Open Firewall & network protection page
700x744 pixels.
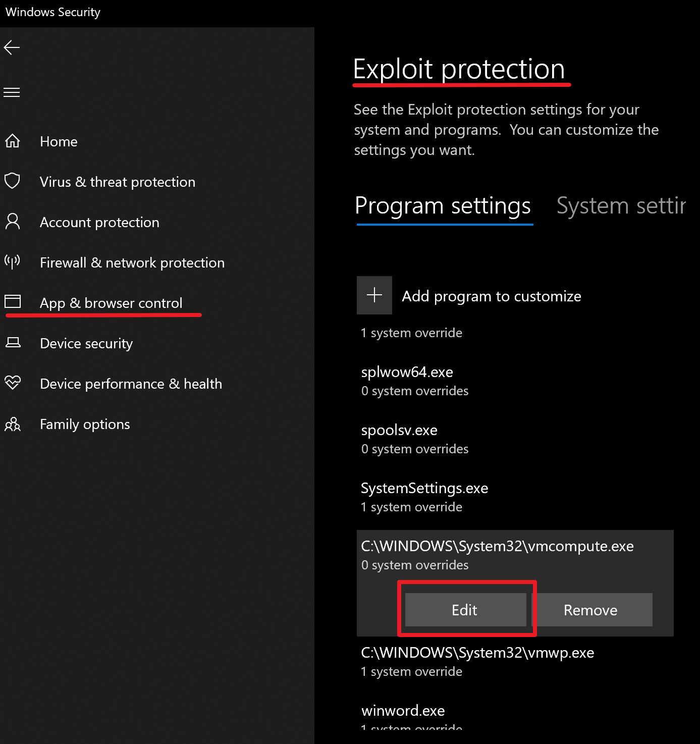point(132,262)
